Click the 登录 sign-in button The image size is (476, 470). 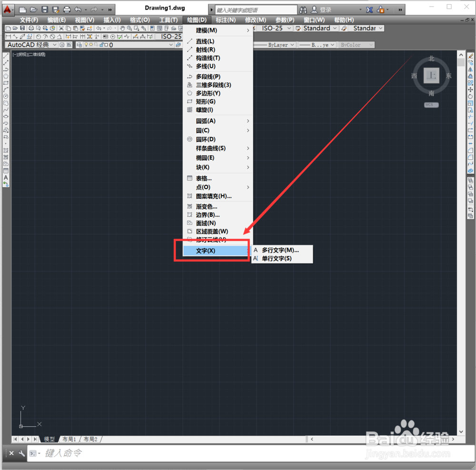pos(321,10)
